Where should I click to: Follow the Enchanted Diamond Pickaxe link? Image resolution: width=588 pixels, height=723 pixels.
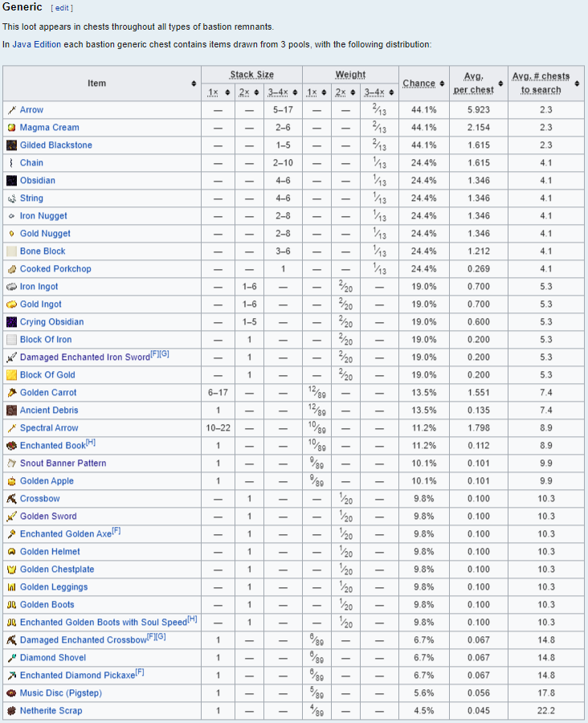77,676
